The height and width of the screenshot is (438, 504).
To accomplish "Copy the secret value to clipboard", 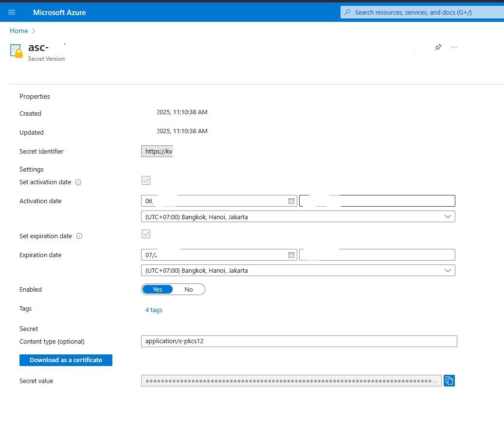I will pyautogui.click(x=449, y=381).
